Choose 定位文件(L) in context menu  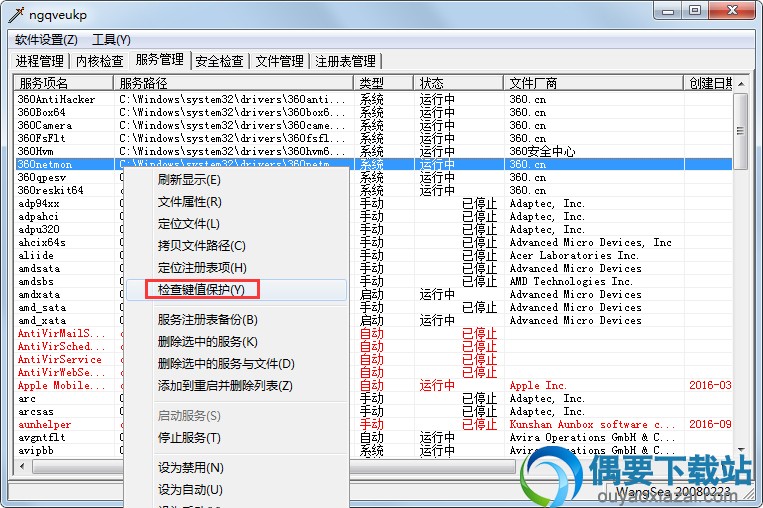tap(236, 224)
